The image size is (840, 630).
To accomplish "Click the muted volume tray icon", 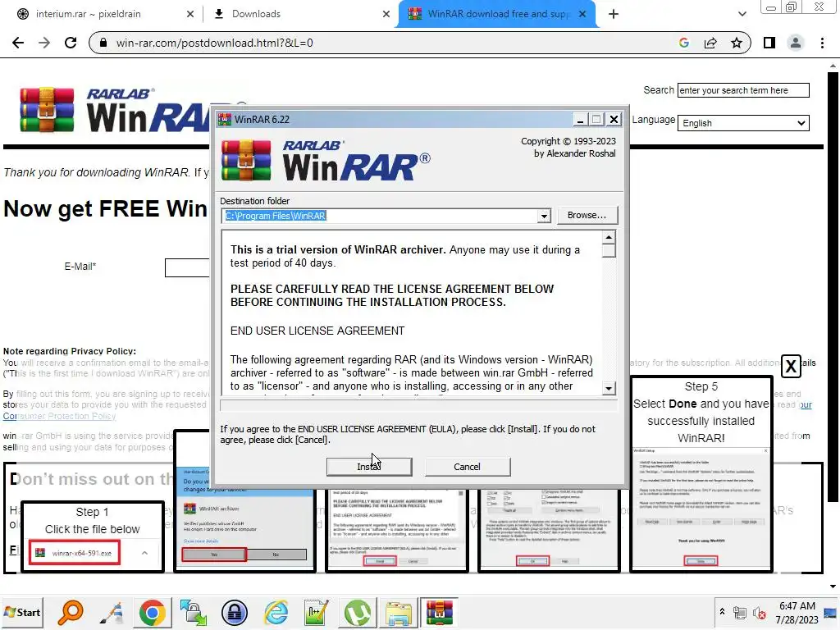I will tap(759, 613).
